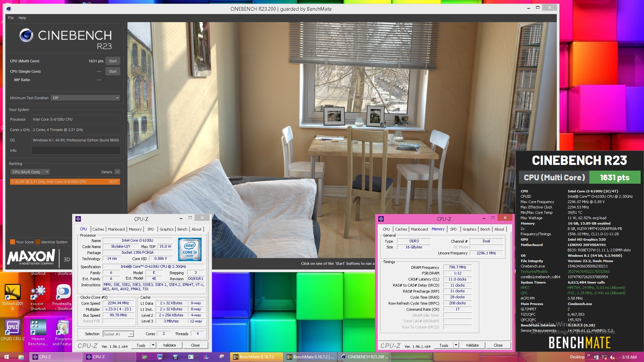The width and height of the screenshot is (644, 362).
Task: Switch to Mainboard tab in left CPU-Z
Action: click(x=116, y=229)
